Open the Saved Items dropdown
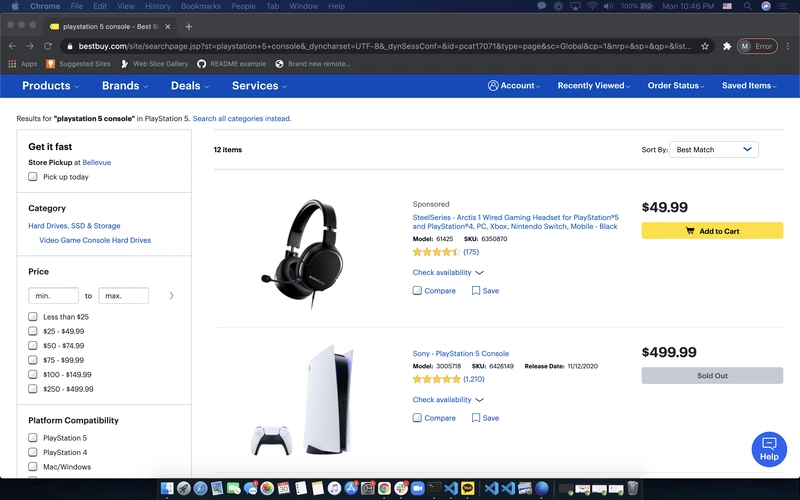Screen dimensions: 800x500 click(x=749, y=86)
